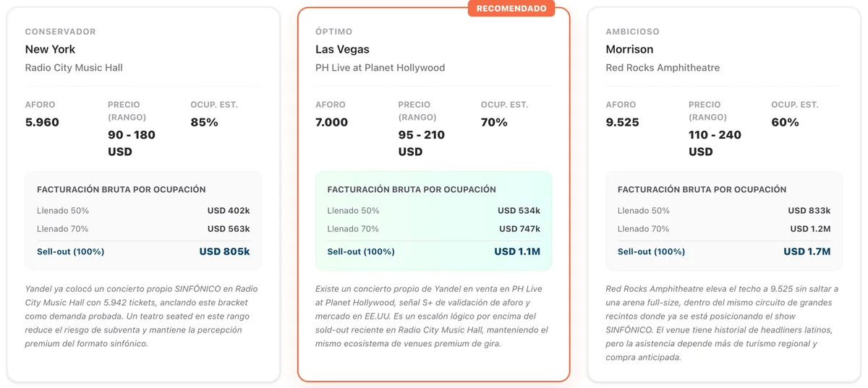Viewport: 868px width, 388px height.
Task: Click Morrison occupancy estimate 60%
Action: pos(785,122)
